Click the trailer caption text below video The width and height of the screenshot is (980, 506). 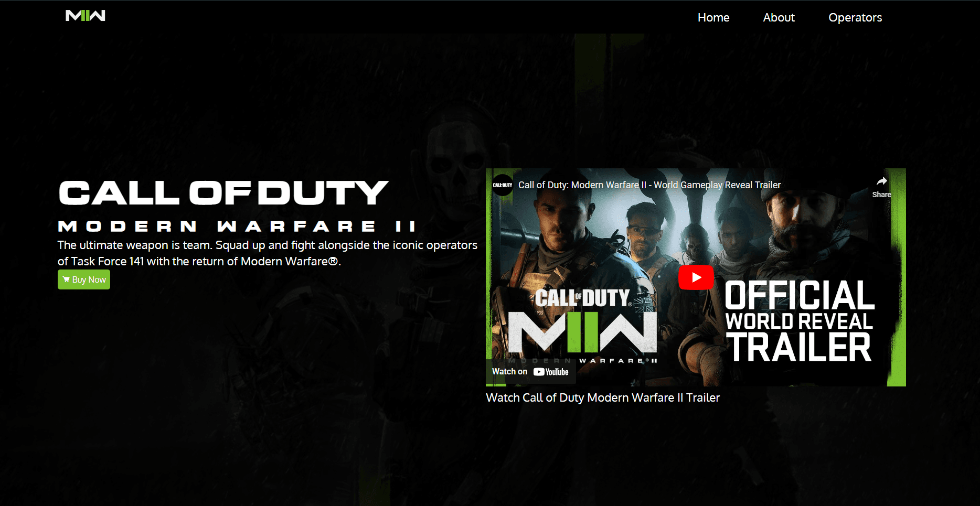point(603,397)
